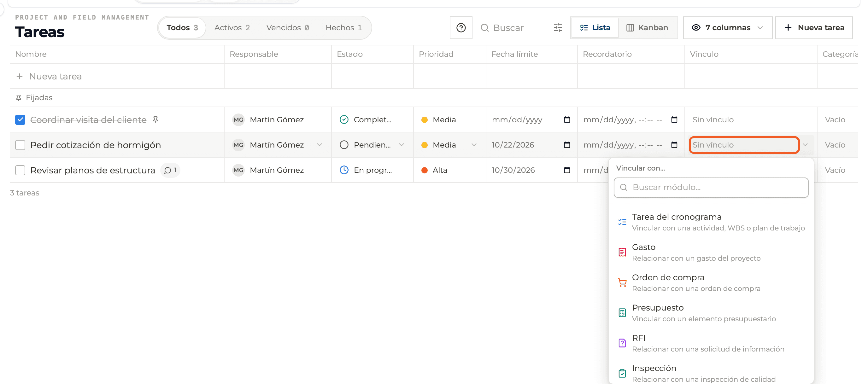Screen dimensions: 868x384
Task: Click the Alta priority color dot
Action: [x=425, y=170]
